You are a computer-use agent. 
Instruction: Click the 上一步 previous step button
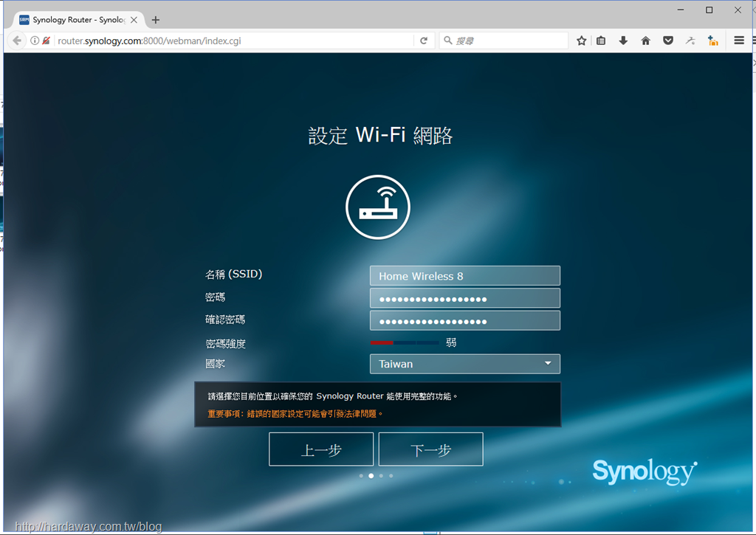[321, 449]
